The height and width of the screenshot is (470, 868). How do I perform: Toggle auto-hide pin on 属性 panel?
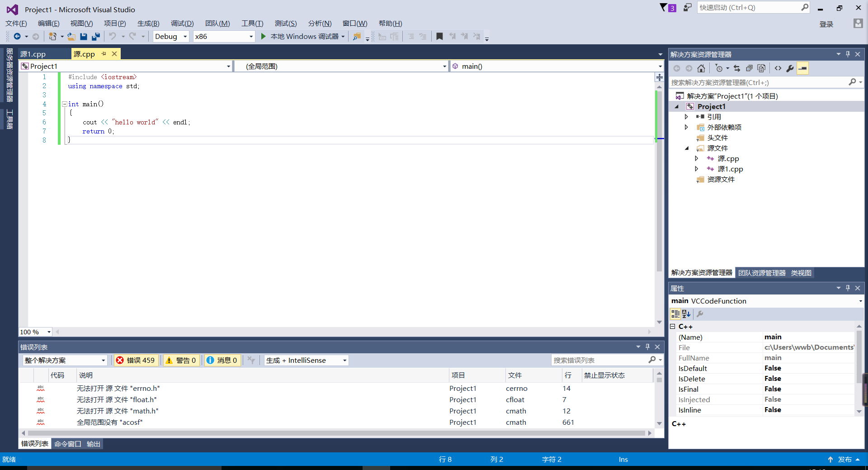point(848,288)
